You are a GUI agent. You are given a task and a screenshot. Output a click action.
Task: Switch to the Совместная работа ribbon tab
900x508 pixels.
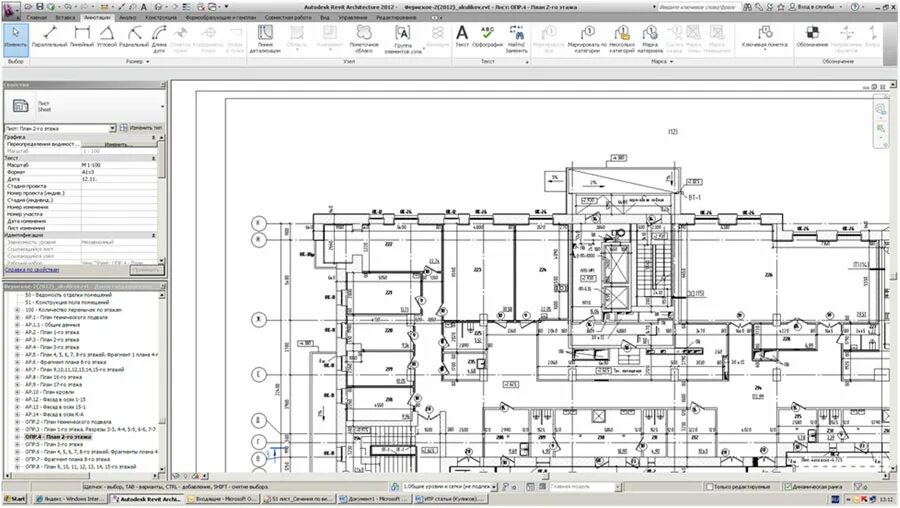pyautogui.click(x=288, y=18)
